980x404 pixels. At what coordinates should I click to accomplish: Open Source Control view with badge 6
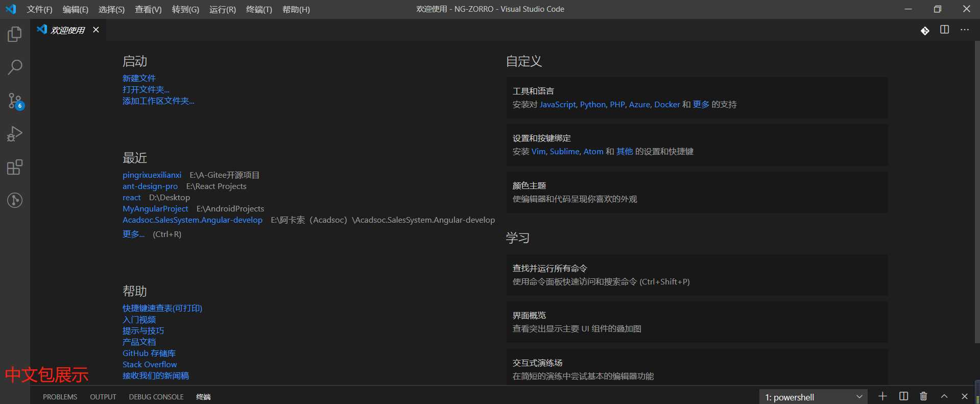pos(15,101)
